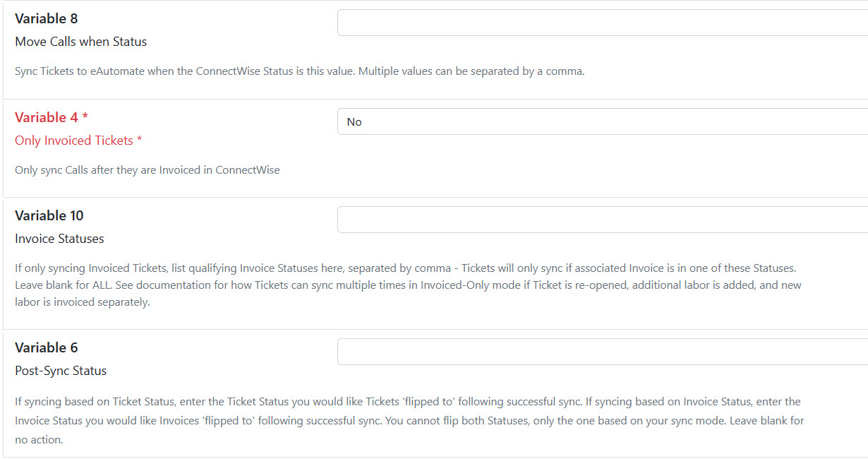Select the Post-Sync Status input box
868x459 pixels.
point(603,352)
